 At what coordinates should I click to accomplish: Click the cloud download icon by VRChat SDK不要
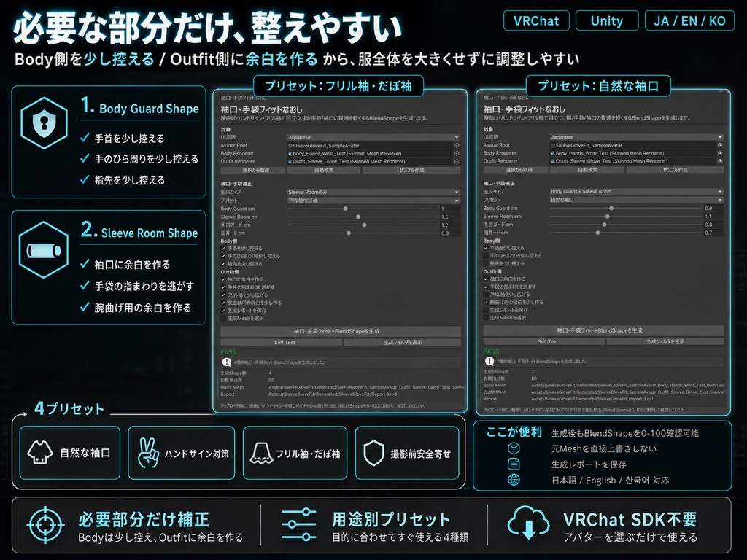[x=528, y=523]
